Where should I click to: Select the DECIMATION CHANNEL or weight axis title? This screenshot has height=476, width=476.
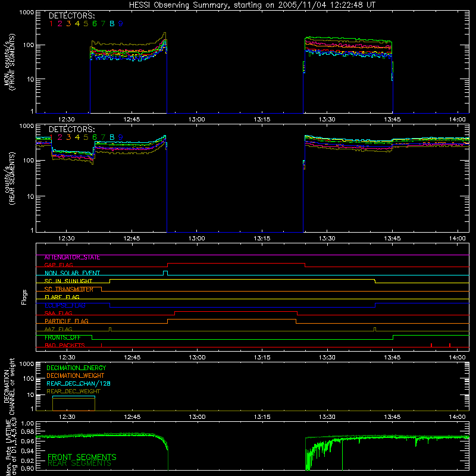[10, 387]
